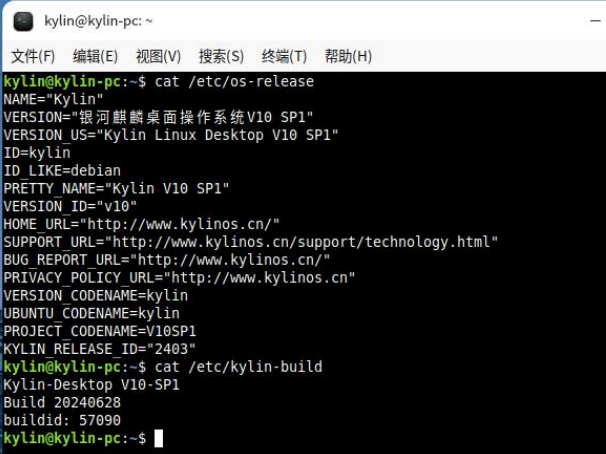
Task: Open the 终端(T) menu
Action: click(x=284, y=56)
